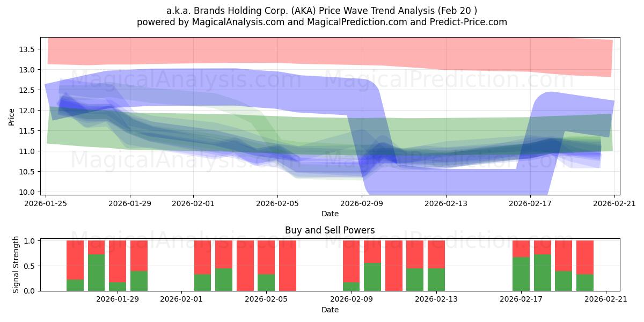The width and height of the screenshot is (644, 322).
Task: Click the tallest green bar near 2026-02-17
Action: 543,273
